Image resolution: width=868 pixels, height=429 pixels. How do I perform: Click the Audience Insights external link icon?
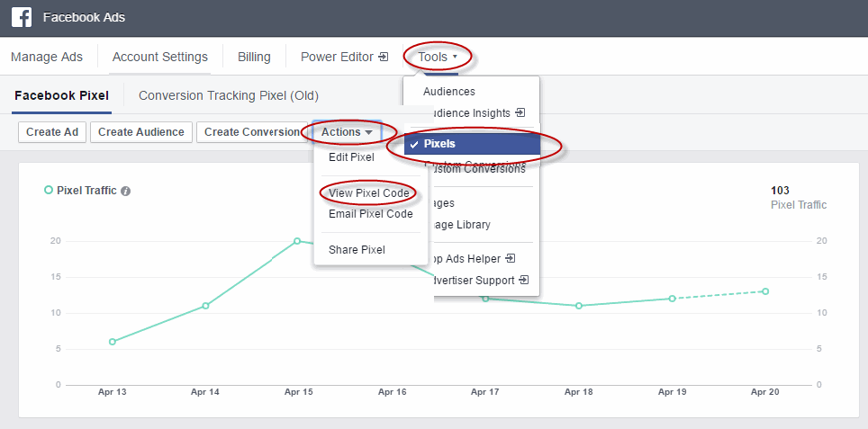(520, 113)
